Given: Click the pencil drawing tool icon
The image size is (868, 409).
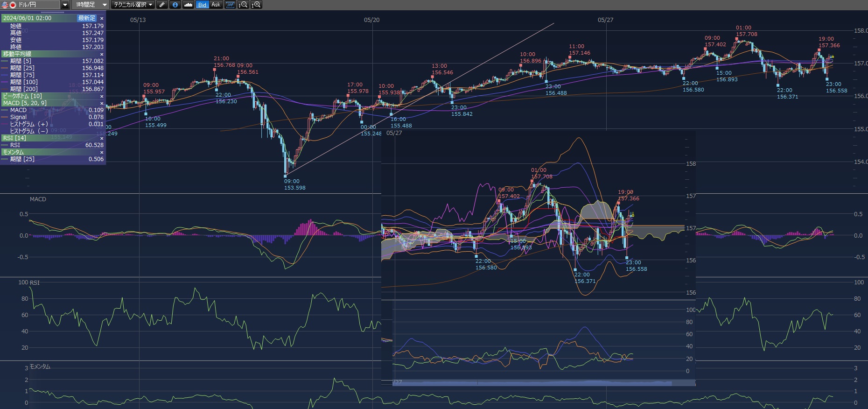Looking at the screenshot, I should pos(162,5).
